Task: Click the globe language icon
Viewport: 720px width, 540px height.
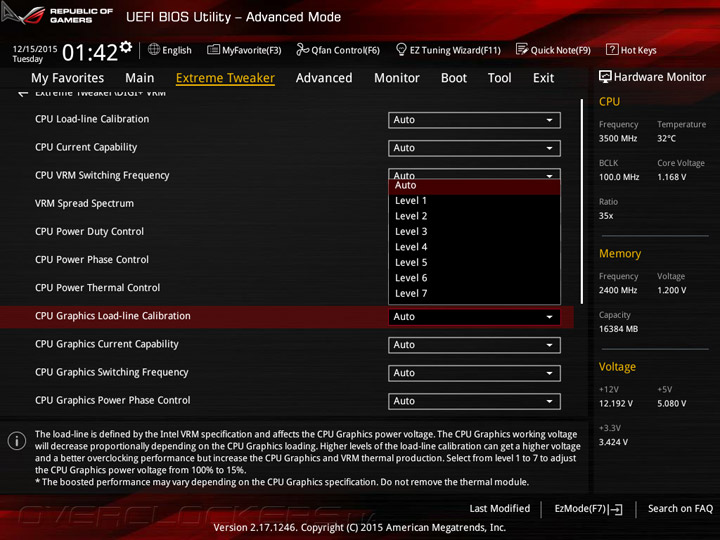Action: 154,49
